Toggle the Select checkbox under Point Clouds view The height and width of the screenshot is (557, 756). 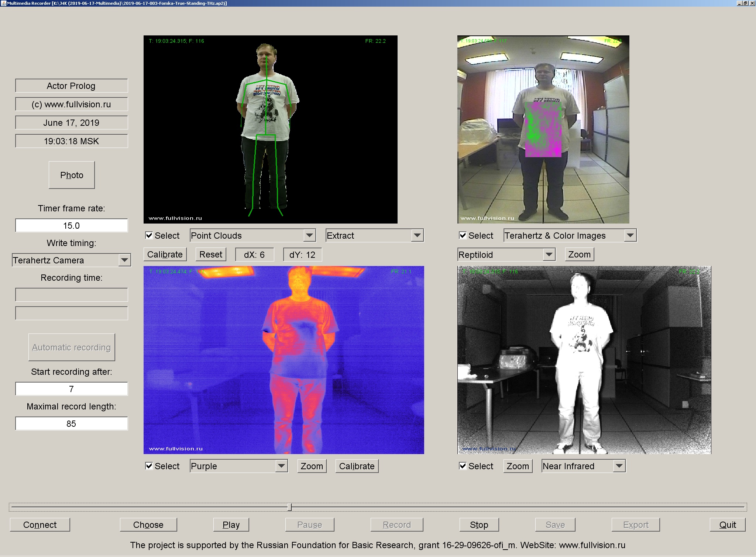pyautogui.click(x=149, y=235)
